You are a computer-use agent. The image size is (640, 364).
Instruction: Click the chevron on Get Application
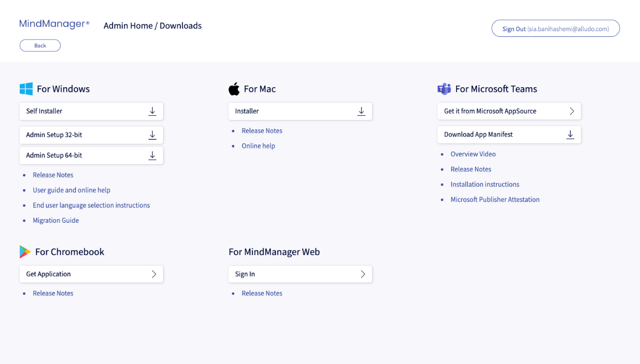tap(154, 274)
